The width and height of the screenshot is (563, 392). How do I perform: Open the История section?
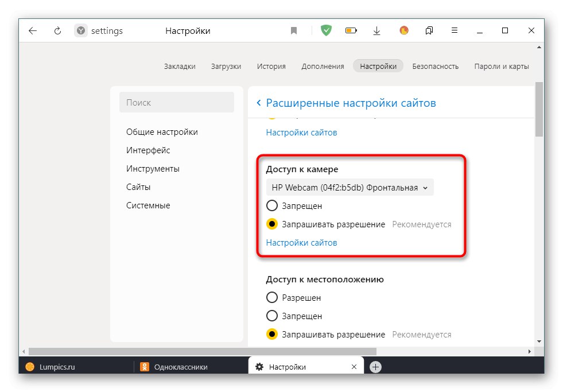[271, 67]
